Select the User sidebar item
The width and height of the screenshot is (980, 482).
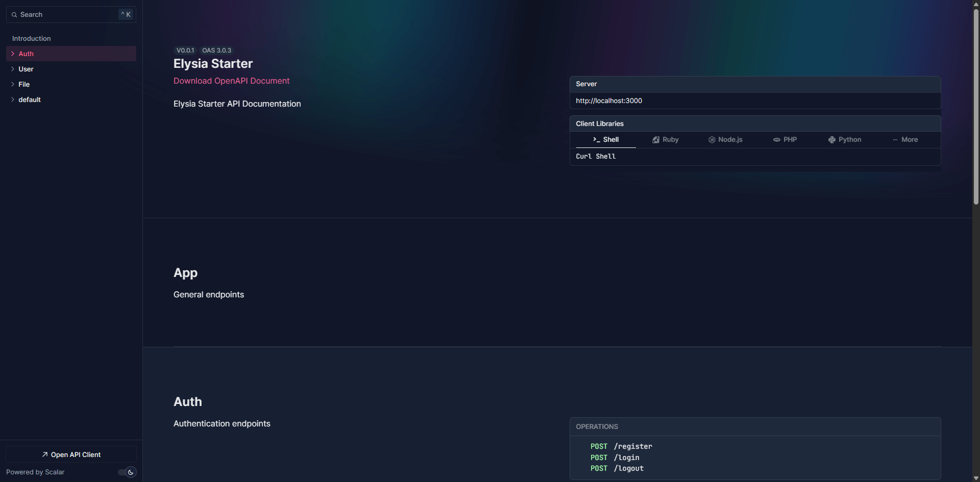(x=71, y=69)
